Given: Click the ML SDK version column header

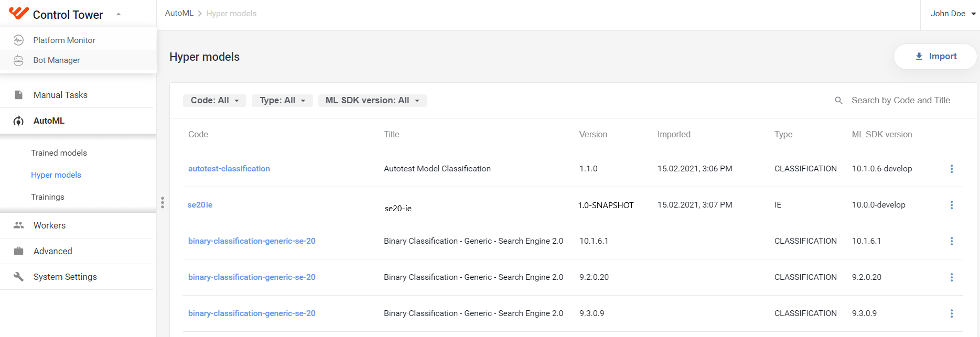Looking at the screenshot, I should tap(882, 135).
